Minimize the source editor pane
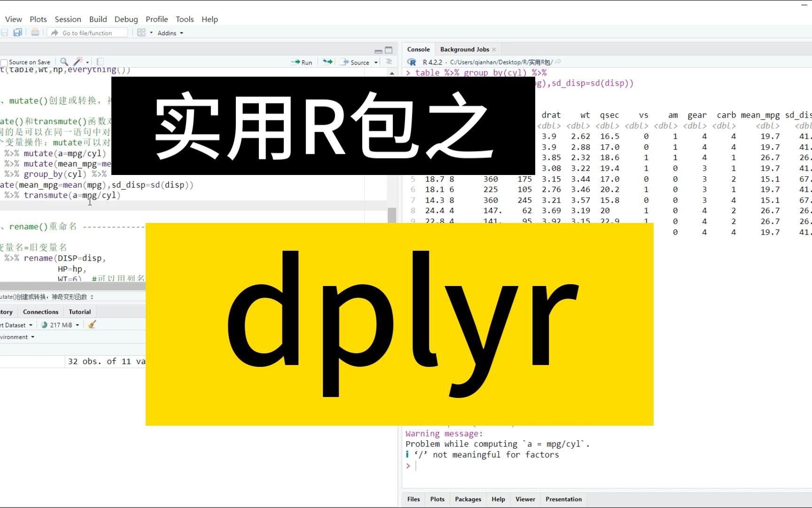The image size is (812, 508). (378, 51)
